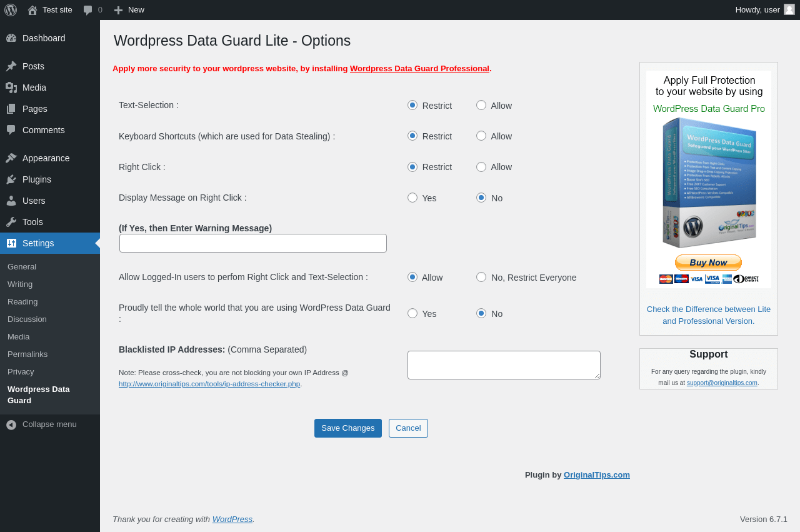This screenshot has width=800, height=532.
Task: Open the Tools menu
Action: tap(50, 222)
